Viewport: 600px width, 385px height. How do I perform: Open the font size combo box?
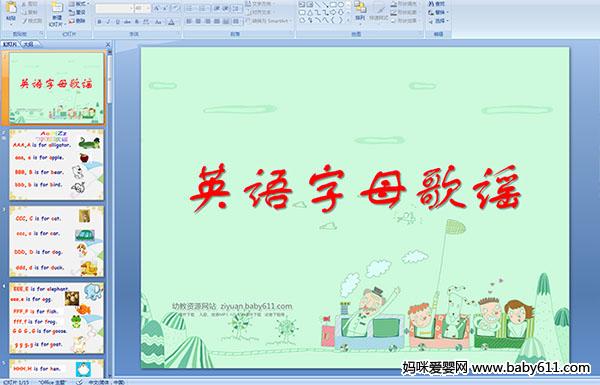(x=142, y=8)
